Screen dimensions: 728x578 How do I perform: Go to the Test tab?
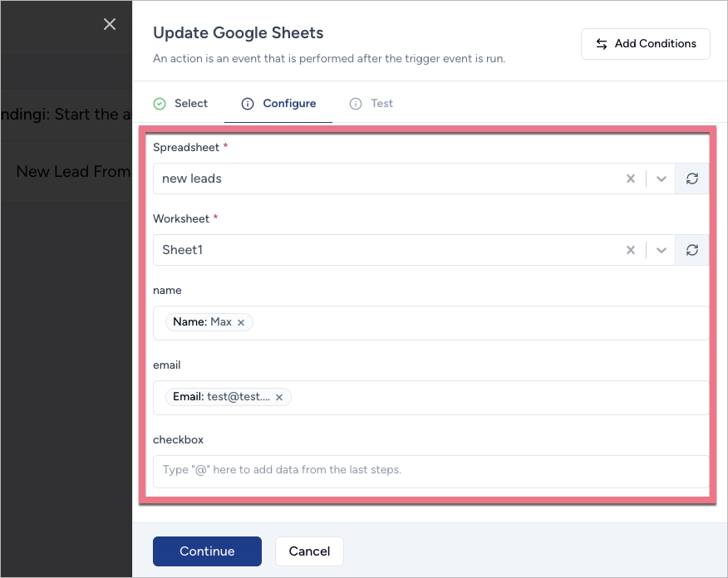(371, 104)
